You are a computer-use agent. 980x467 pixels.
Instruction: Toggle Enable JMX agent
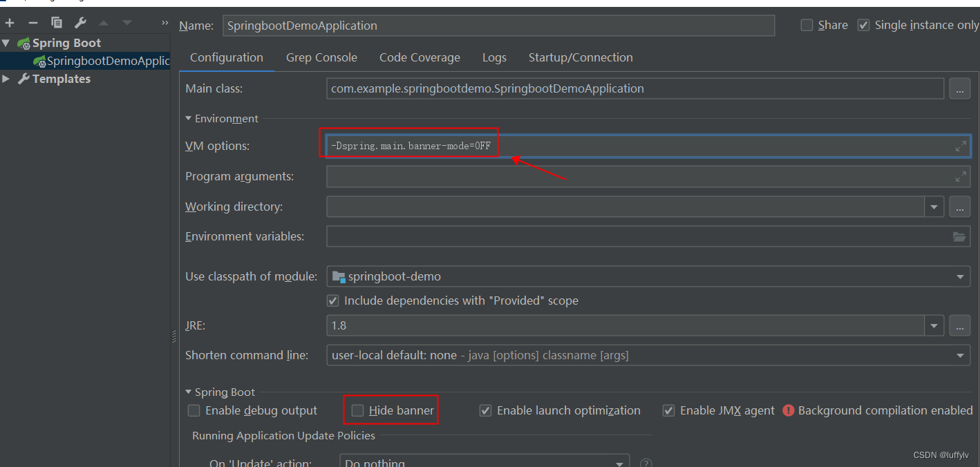(668, 410)
